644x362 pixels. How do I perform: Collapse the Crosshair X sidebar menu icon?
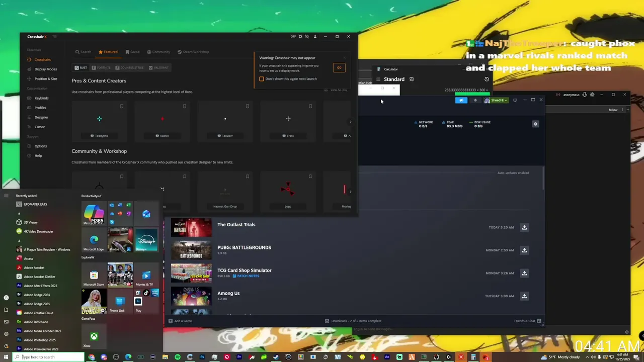point(55,37)
